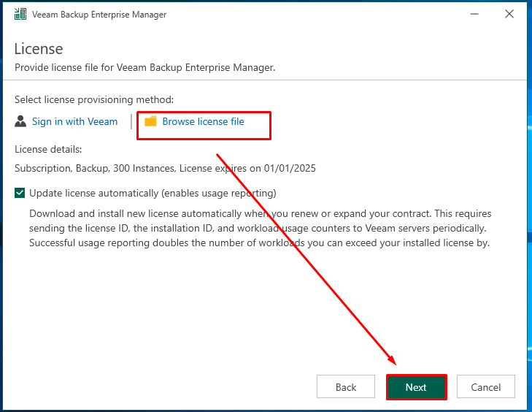Viewport: 532px width, 412px height.
Task: Go back with the Back button
Action: [346, 387]
